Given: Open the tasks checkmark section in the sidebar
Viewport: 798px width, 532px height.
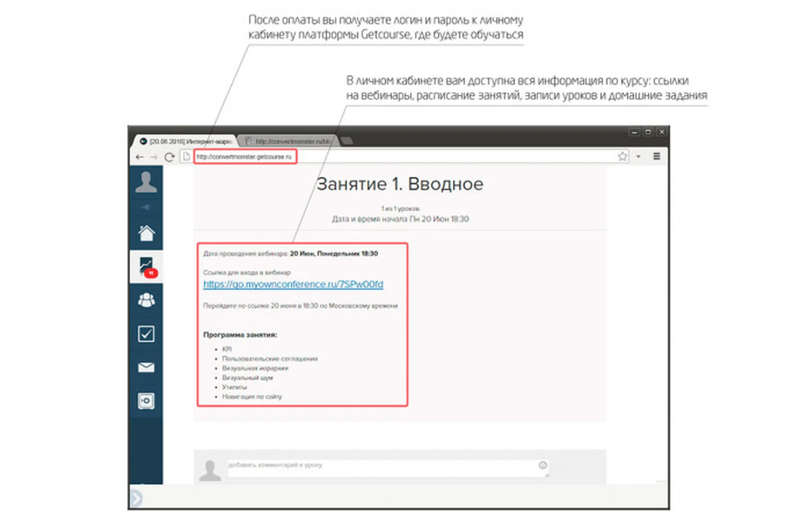Looking at the screenshot, I should pyautogui.click(x=146, y=334).
